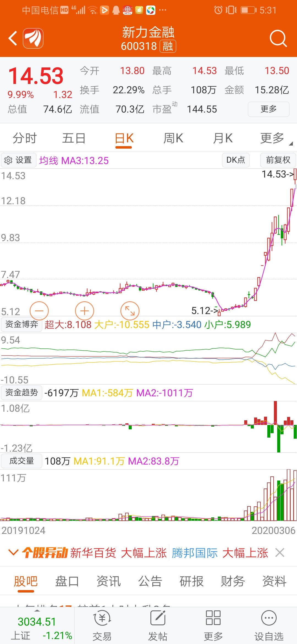
Task: Open the 资料 tab
Action: [274, 581]
